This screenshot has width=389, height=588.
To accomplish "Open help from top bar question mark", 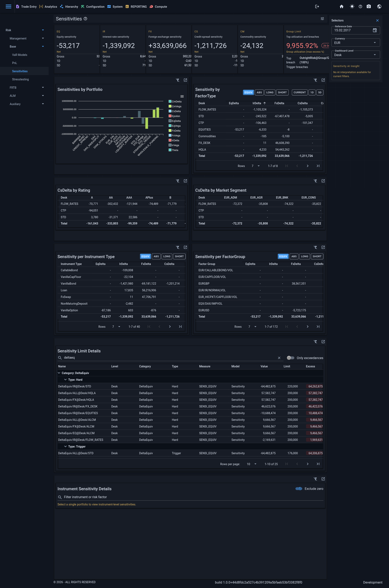I will pyautogui.click(x=360, y=6).
